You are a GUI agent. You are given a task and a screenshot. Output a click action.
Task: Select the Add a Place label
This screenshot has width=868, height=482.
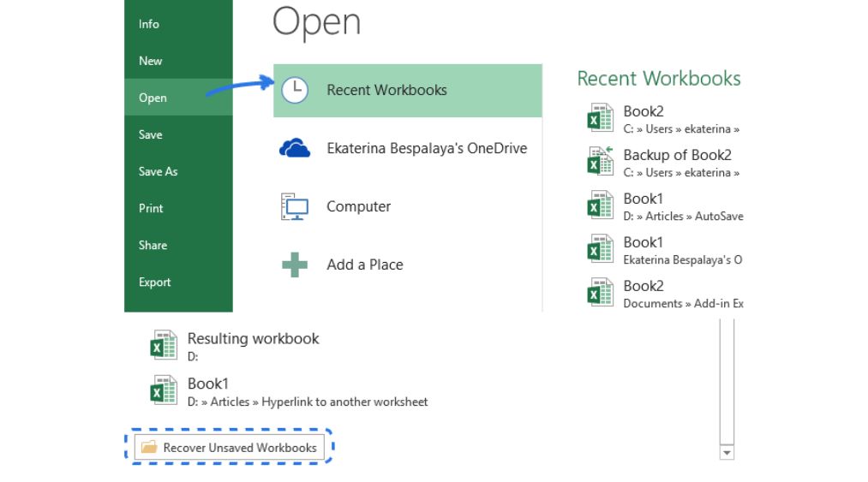(x=365, y=265)
